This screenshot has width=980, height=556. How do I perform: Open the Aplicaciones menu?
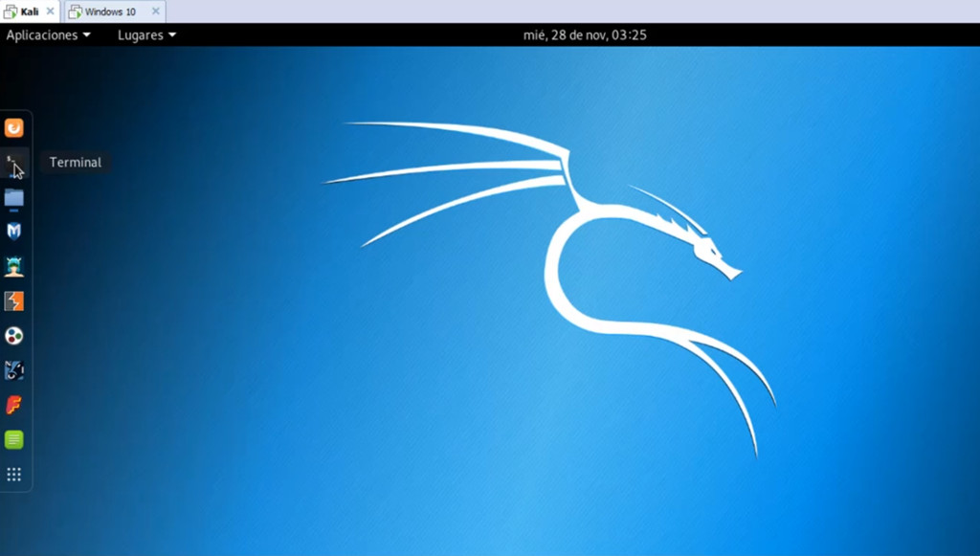(48, 35)
